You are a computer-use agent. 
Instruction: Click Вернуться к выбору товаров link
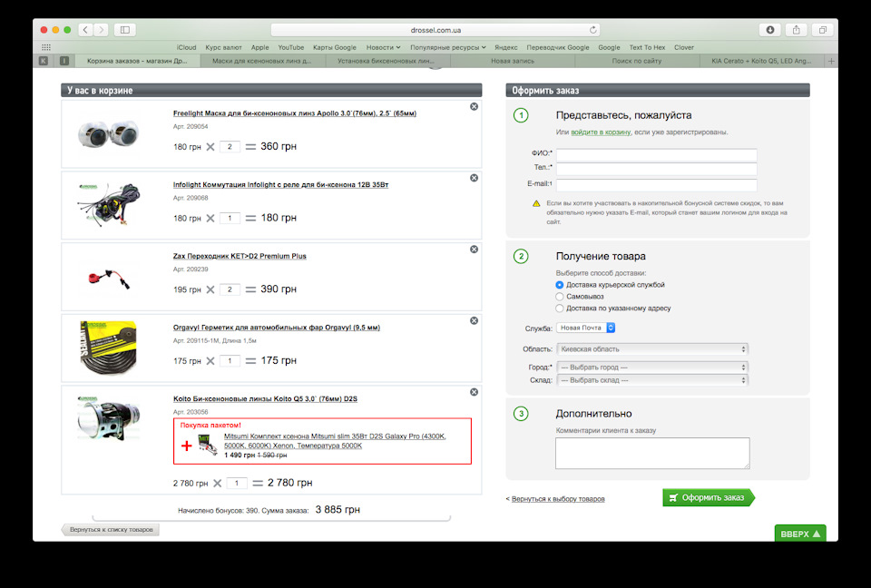click(x=558, y=499)
